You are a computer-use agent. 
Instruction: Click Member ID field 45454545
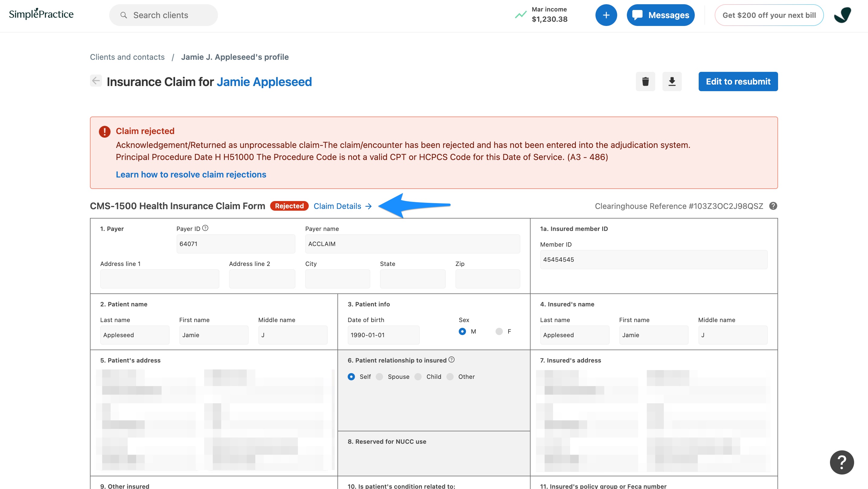tap(654, 260)
